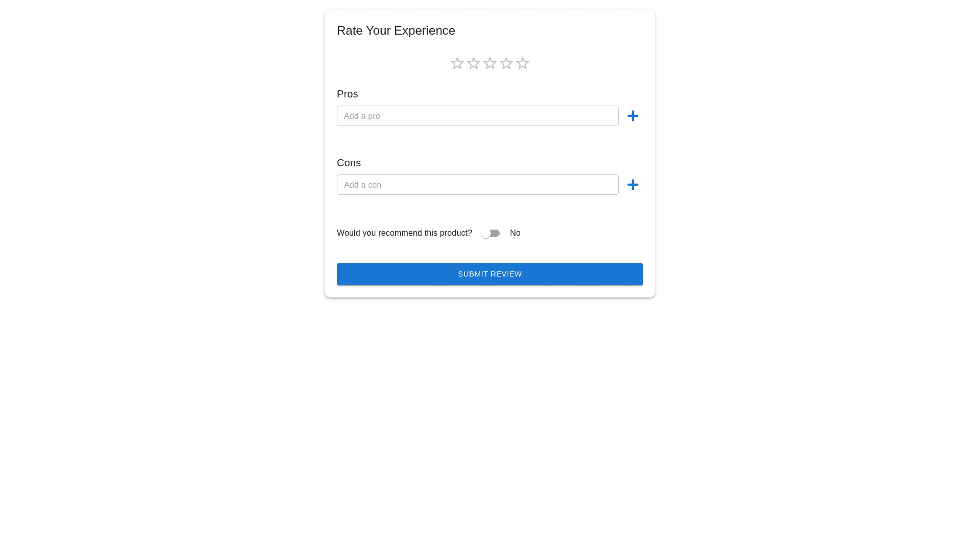
Task: Focus the "Add a con" text field
Action: pos(477,185)
